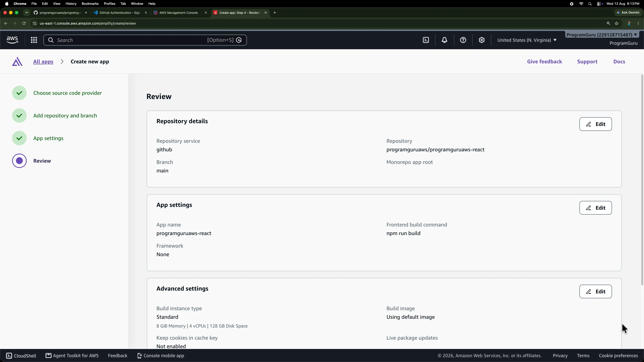Click the AWS logo home icon
644x362 pixels.
[x=12, y=40]
